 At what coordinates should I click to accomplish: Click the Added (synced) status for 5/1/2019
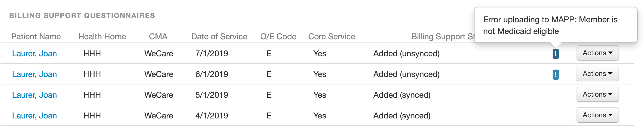402,95
